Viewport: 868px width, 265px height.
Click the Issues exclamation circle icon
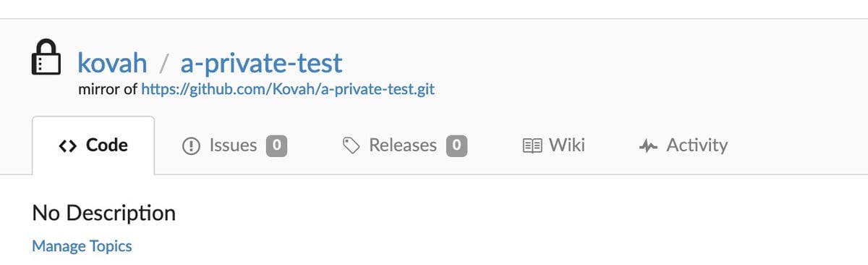click(x=192, y=146)
